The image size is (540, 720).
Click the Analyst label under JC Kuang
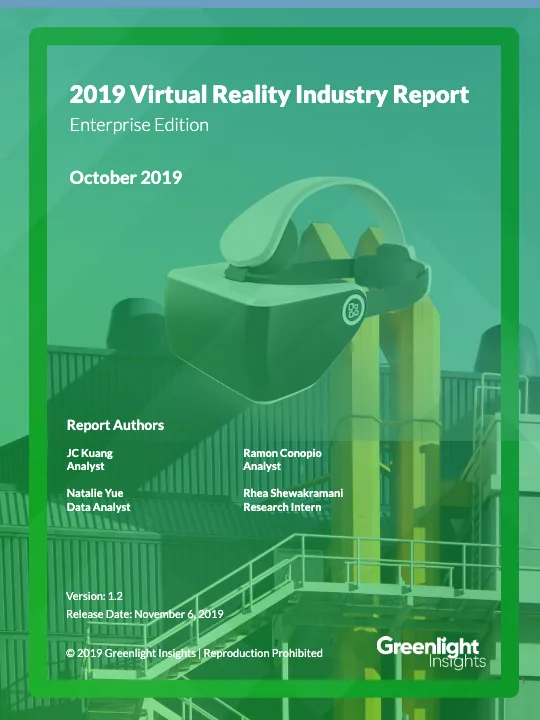click(85, 466)
